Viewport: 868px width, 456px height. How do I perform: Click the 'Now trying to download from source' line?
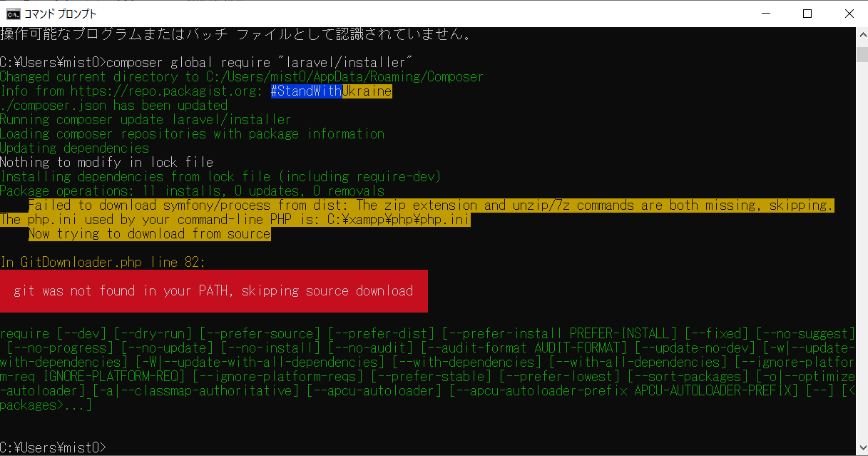click(x=150, y=233)
